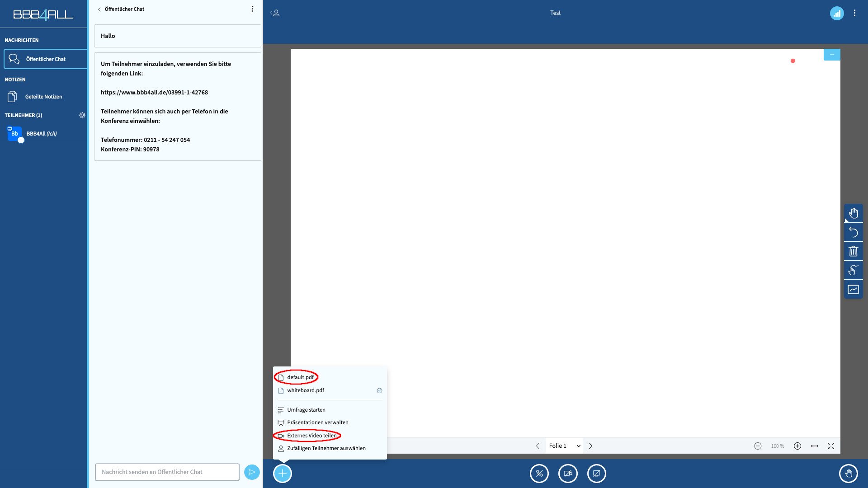Click the Test meeting title

(x=555, y=13)
